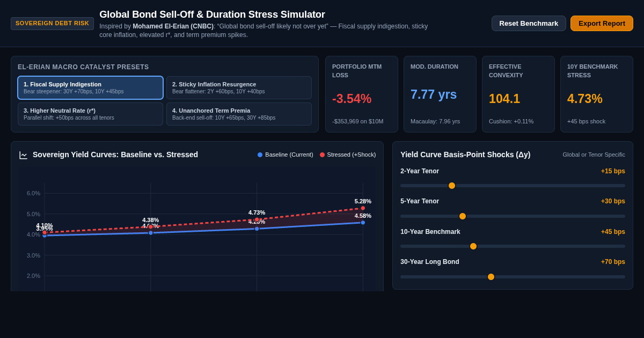This screenshot has width=644, height=338.
Task: Click the Stressed (+Shock) legend dot
Action: [323, 155]
